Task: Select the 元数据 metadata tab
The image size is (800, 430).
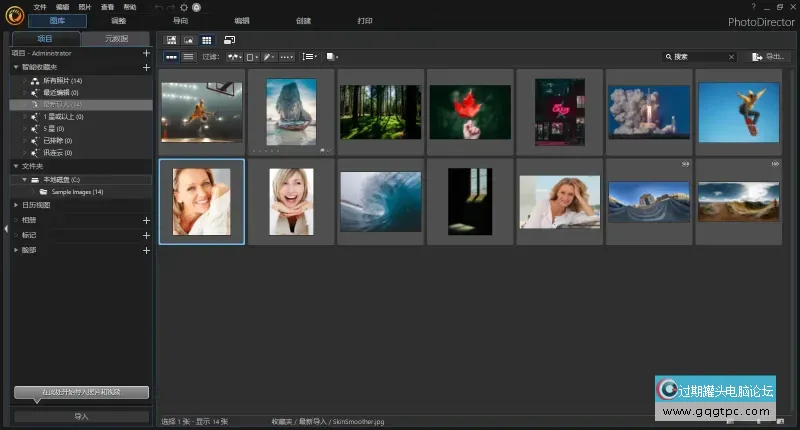Action: click(116, 39)
